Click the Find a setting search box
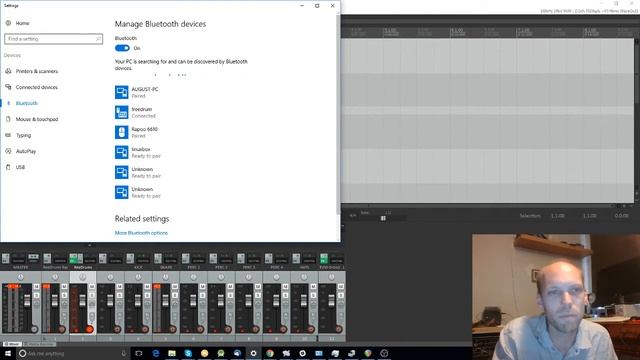Viewport: 640px width, 360px height. click(53, 39)
